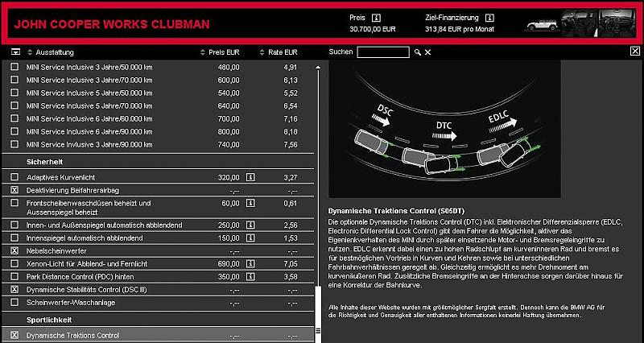The height and width of the screenshot is (343, 644).
Task: Click in the Suchen search field
Action: pos(383,52)
